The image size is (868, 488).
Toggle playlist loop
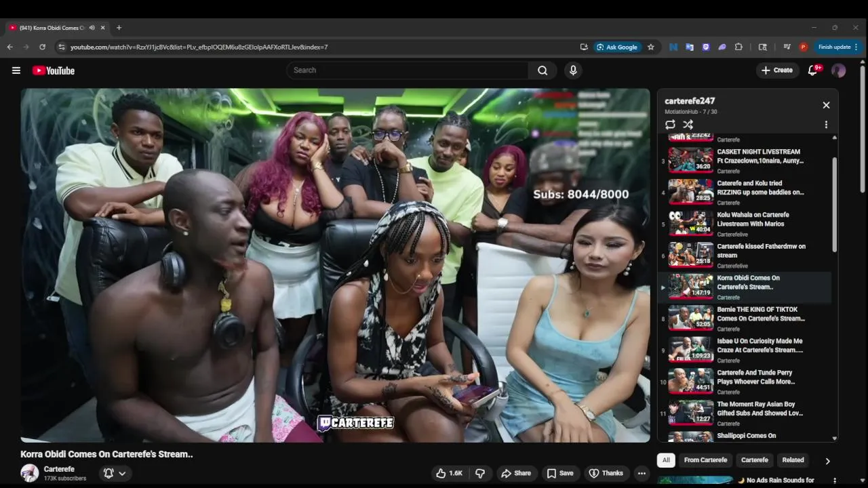(x=670, y=125)
